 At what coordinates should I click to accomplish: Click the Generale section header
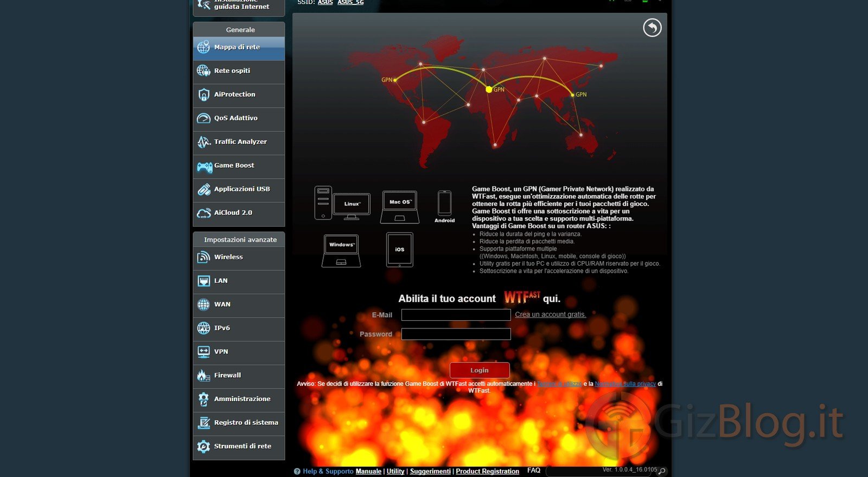[x=239, y=30]
